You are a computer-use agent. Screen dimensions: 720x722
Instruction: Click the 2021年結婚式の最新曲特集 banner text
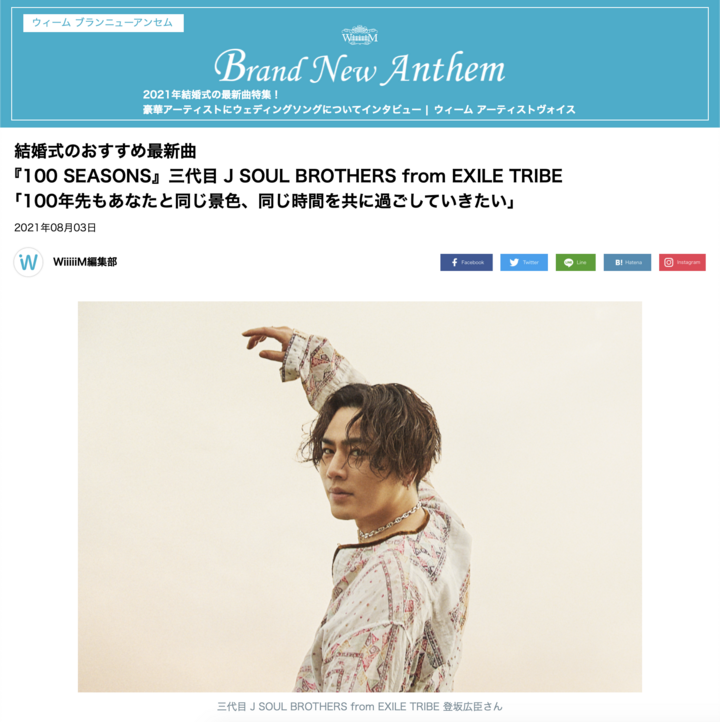pyautogui.click(x=211, y=95)
